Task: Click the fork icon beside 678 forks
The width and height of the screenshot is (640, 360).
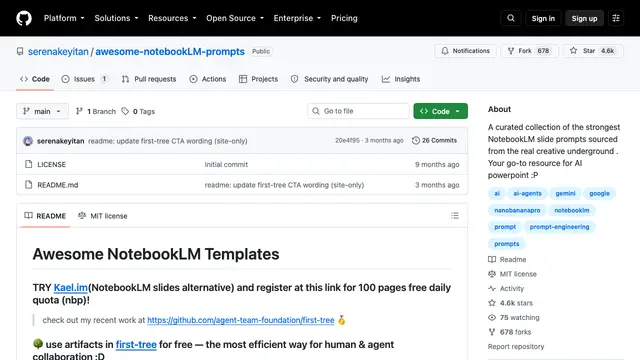Action: pyautogui.click(x=492, y=332)
